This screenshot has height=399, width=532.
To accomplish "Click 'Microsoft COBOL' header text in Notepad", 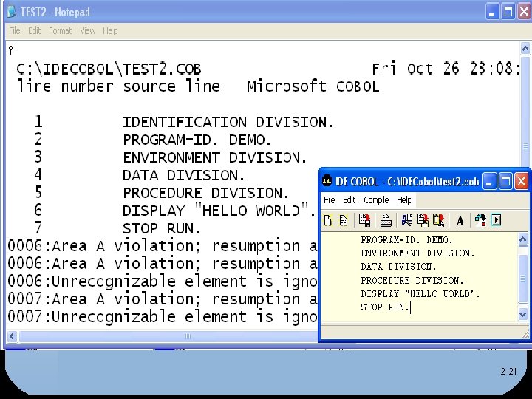I will click(313, 86).
